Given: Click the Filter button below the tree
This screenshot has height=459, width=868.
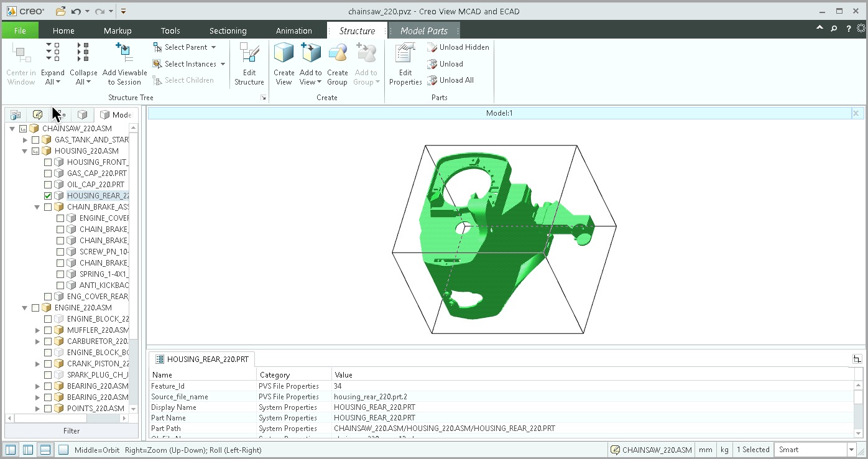Looking at the screenshot, I should (71, 430).
